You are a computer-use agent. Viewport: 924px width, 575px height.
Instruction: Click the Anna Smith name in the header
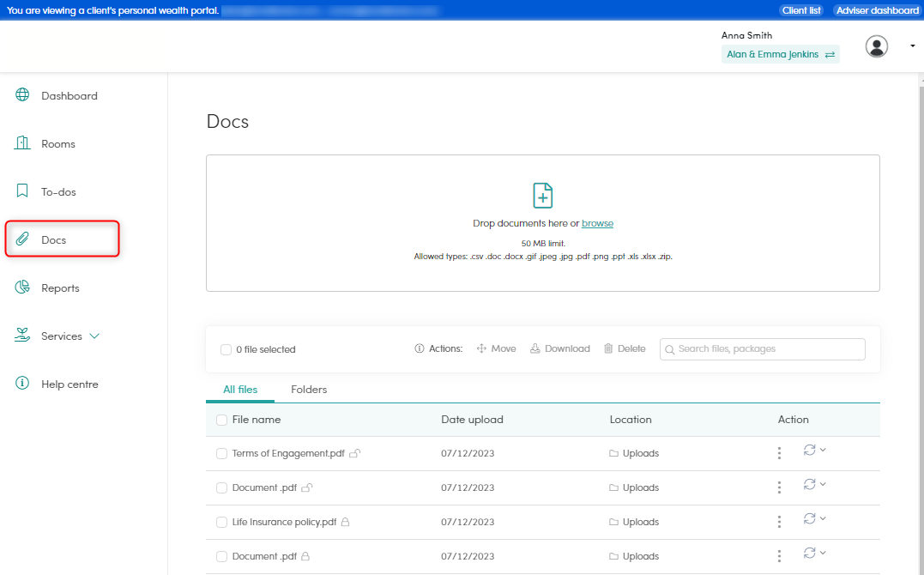pos(746,35)
